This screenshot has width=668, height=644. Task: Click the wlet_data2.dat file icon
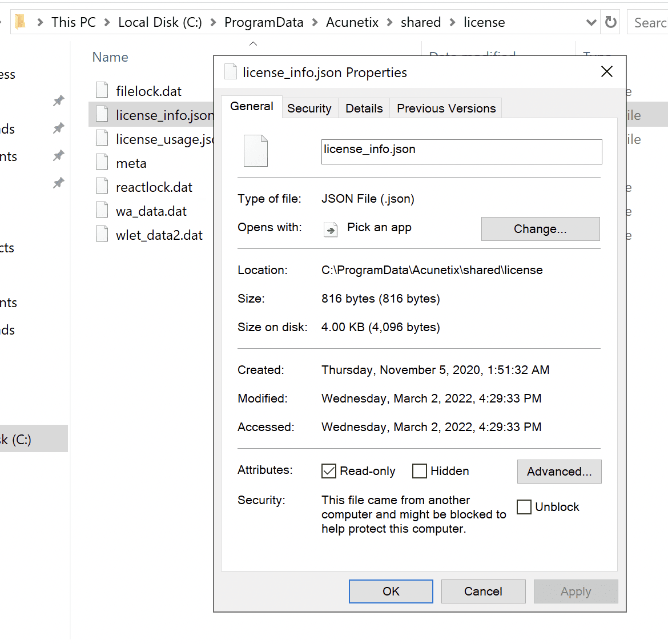click(102, 234)
